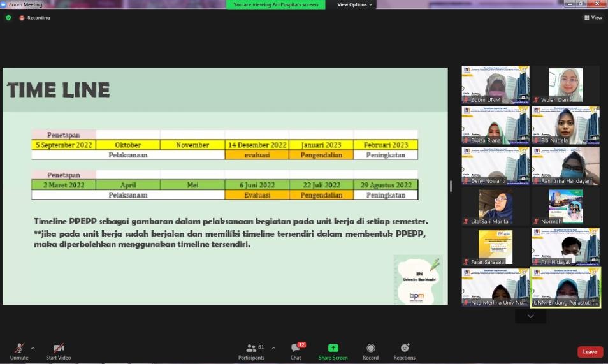
Task: Switch layout using the View icon
Action: (593, 18)
